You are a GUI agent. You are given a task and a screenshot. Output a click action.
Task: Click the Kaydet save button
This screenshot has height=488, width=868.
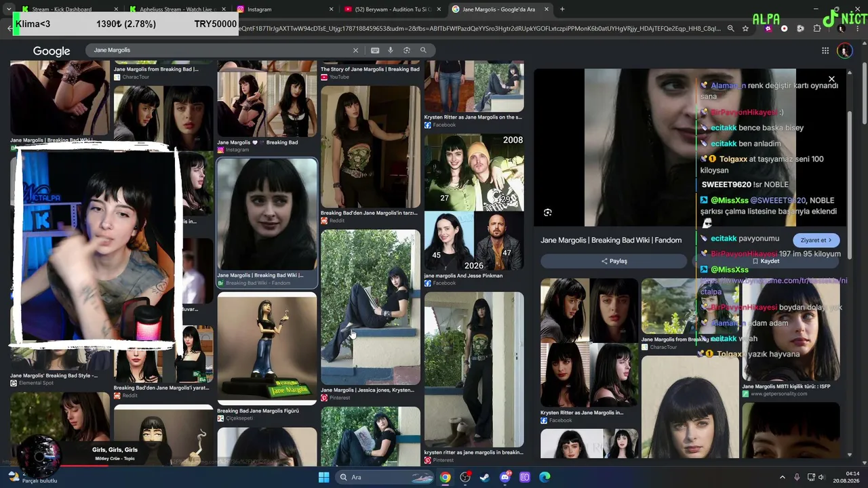pos(766,261)
